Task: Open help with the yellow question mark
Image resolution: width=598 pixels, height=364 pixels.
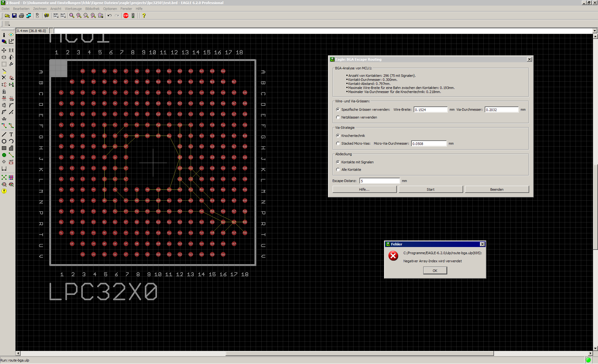Action: click(x=144, y=16)
